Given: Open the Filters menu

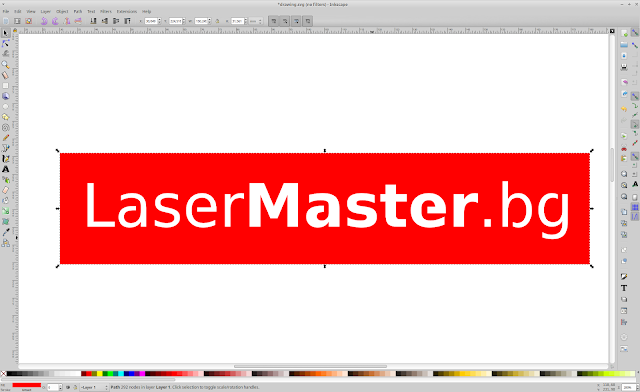Looking at the screenshot, I should pos(106,11).
